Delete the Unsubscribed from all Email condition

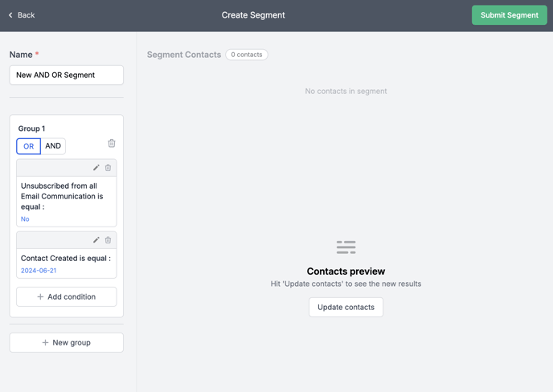(108, 167)
